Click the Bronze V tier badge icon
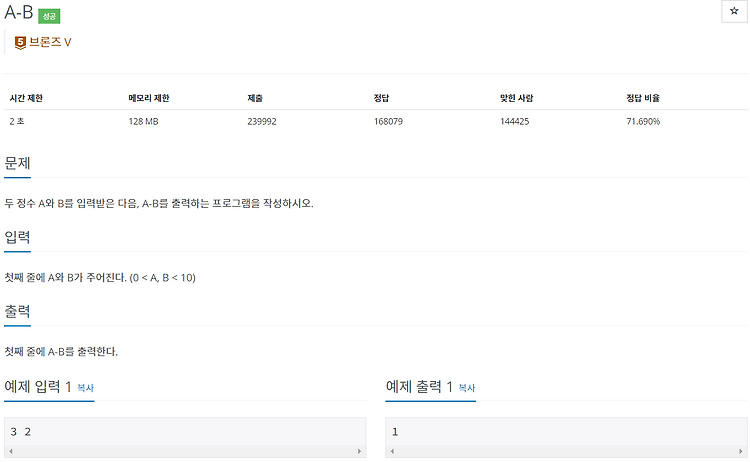 20,43
